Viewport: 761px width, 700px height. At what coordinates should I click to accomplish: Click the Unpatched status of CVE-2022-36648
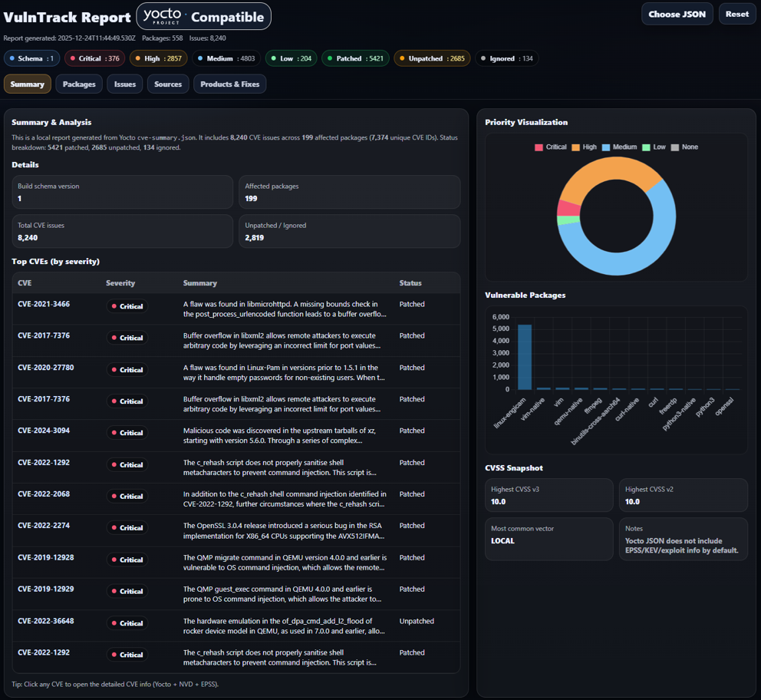coord(417,621)
